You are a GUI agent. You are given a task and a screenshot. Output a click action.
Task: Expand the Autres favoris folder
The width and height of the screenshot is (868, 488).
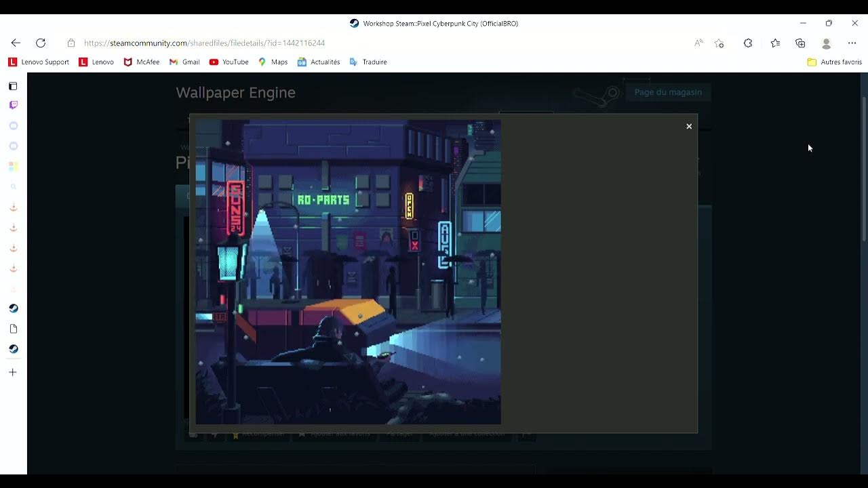834,62
